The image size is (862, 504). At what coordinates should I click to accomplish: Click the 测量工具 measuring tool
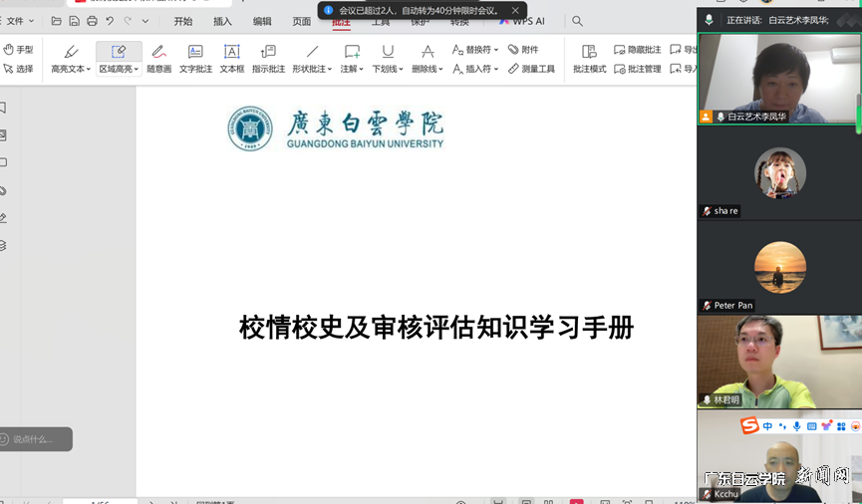pos(531,69)
